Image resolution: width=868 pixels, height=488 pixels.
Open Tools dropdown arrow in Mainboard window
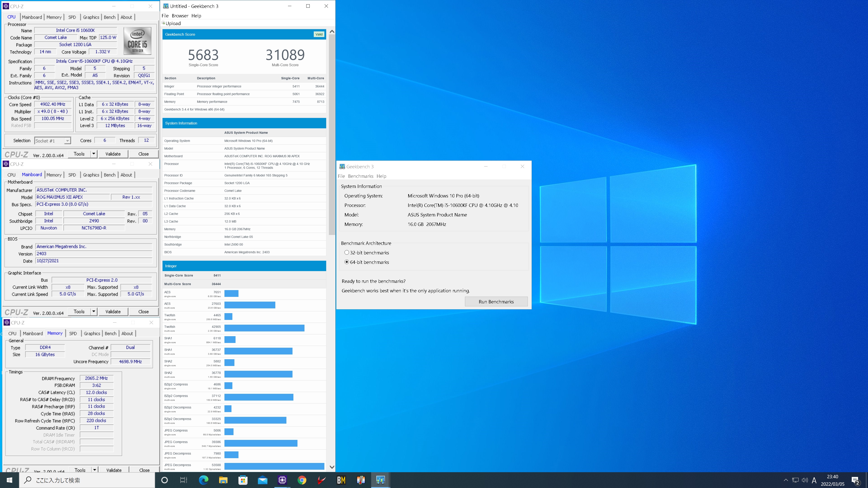[x=94, y=312]
